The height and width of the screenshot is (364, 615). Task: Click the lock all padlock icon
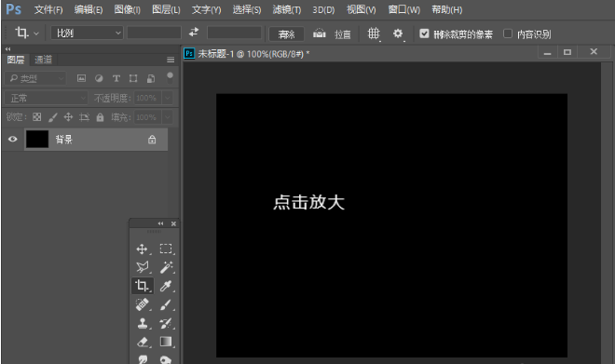[100, 116]
